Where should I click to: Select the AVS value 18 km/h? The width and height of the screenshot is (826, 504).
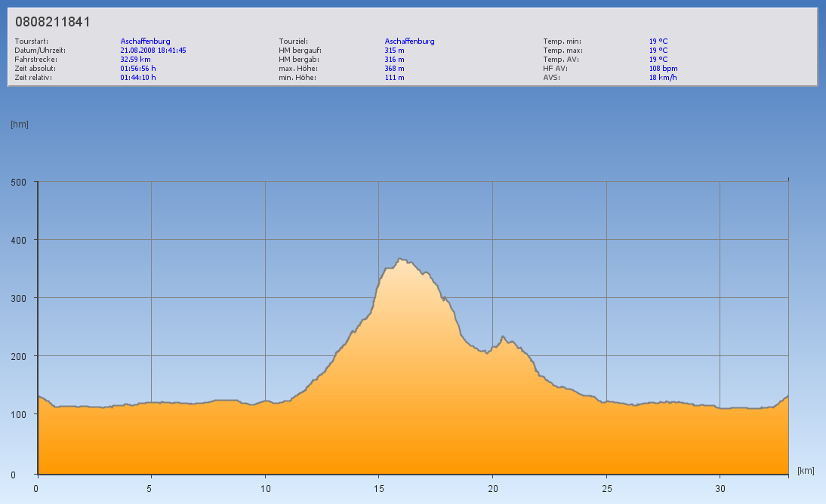coord(662,77)
